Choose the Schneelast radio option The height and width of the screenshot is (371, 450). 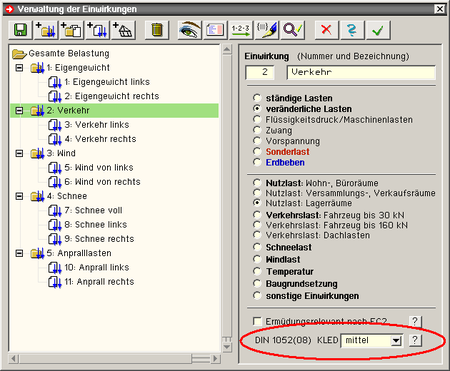[x=257, y=247]
